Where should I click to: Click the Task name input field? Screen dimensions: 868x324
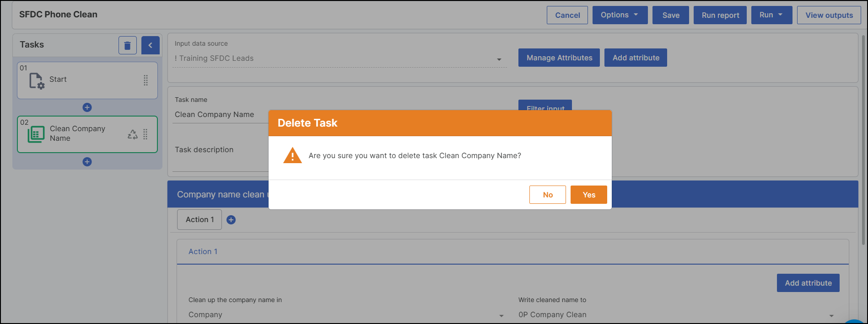tap(221, 115)
